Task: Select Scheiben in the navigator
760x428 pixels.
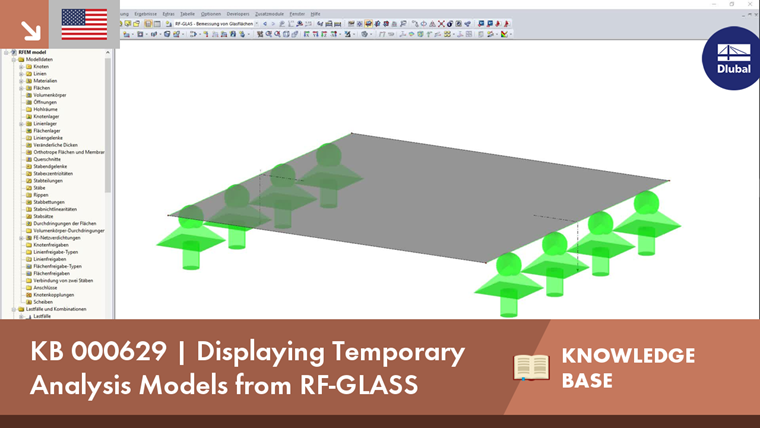Action: pos(43,302)
